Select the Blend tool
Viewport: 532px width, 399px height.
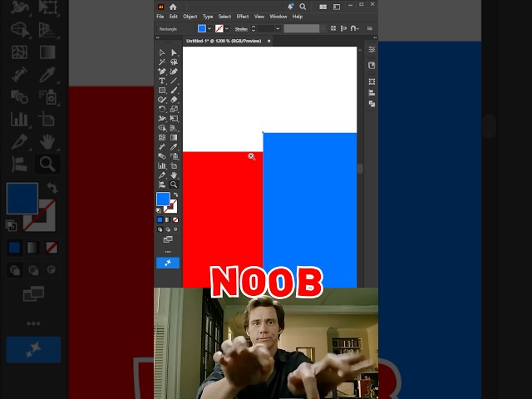162,156
